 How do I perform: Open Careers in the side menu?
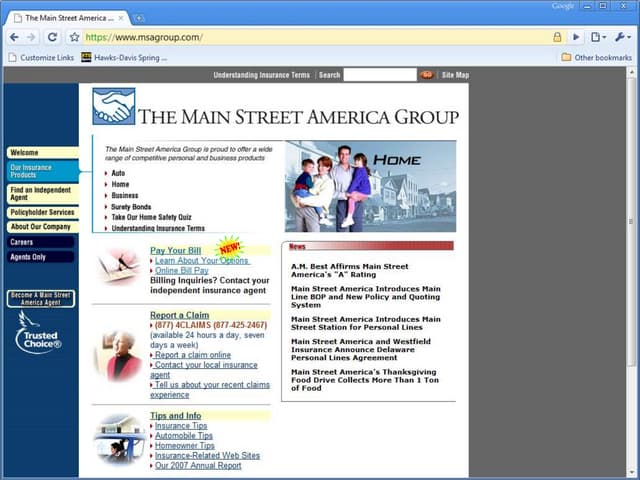tap(40, 242)
